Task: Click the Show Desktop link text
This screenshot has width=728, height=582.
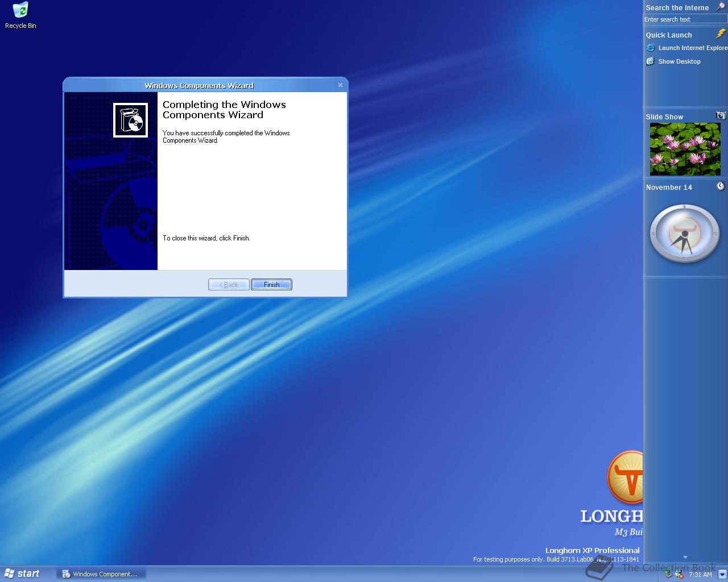Action: point(679,61)
